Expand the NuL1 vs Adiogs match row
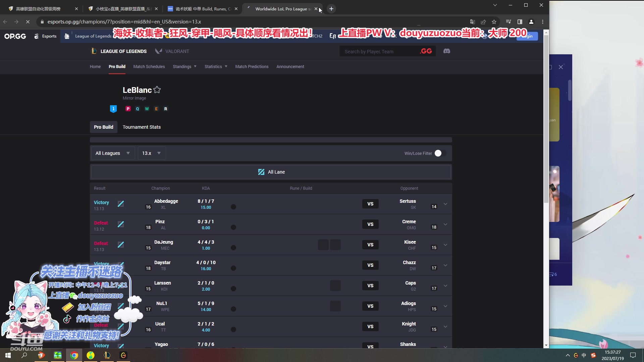The image size is (644, 362). (445, 306)
